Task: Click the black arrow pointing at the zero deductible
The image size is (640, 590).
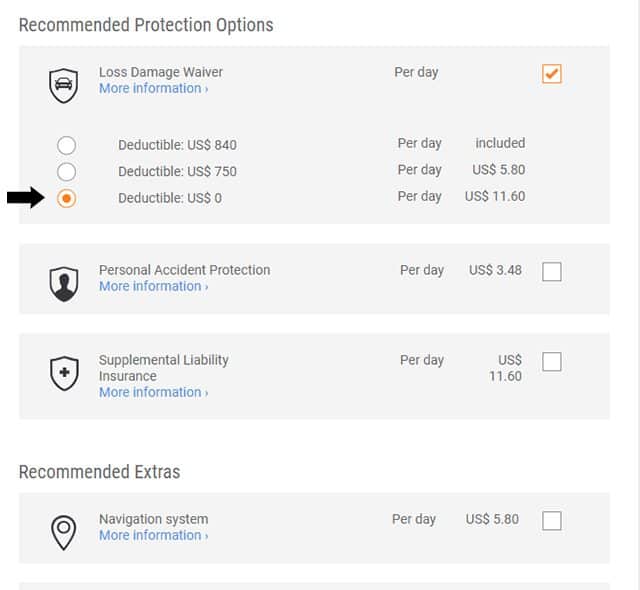Action: (x=26, y=197)
